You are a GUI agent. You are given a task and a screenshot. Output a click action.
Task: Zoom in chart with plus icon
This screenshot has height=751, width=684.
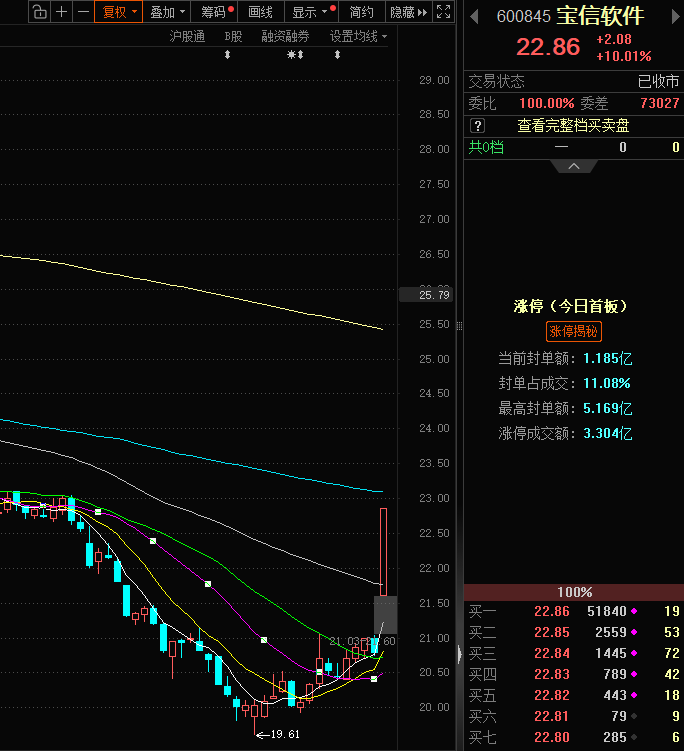[62, 12]
